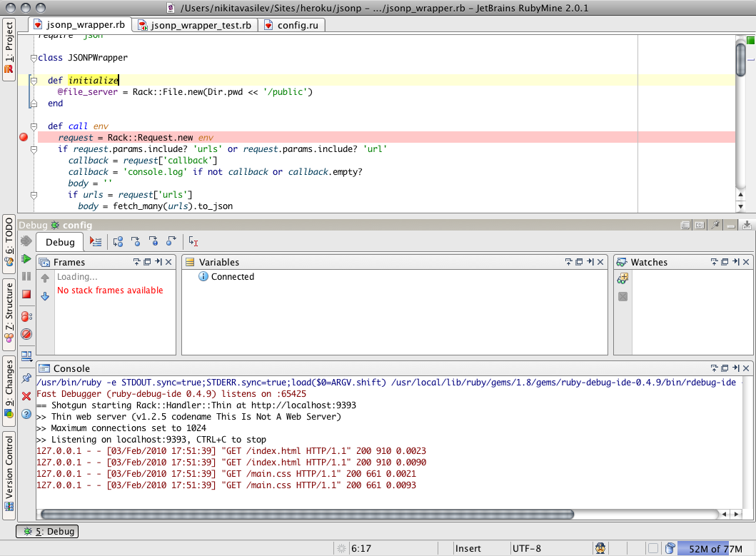Click the cylinder icon beside the memory indicator

670,548
